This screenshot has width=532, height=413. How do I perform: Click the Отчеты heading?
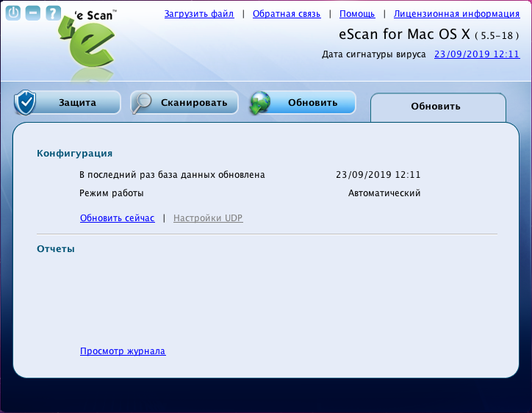tap(56, 248)
